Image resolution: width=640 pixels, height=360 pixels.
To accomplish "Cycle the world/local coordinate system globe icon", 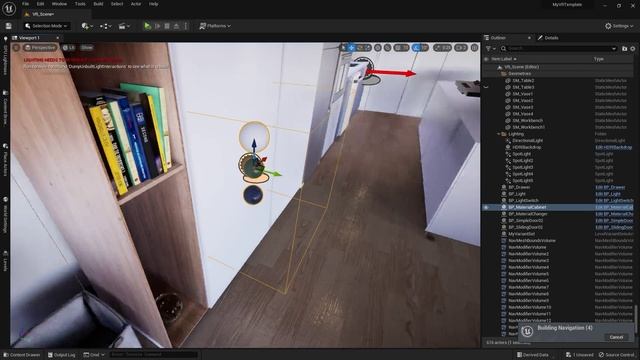I will [378, 48].
